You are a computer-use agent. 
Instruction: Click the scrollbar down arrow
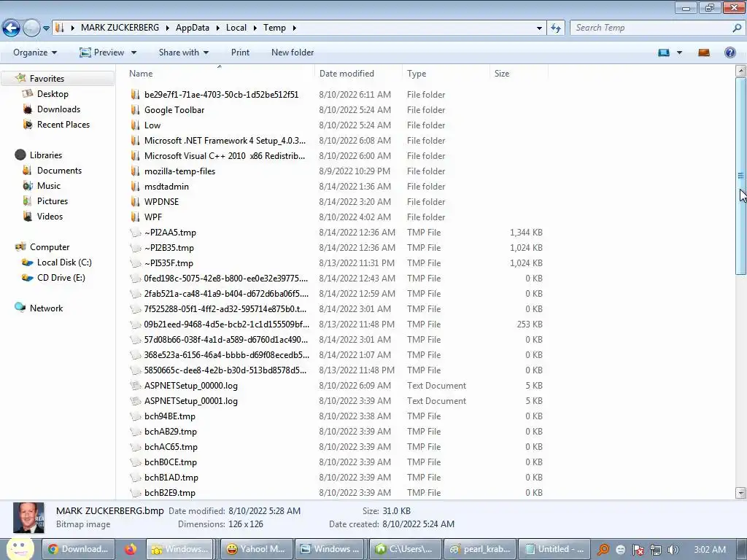click(741, 493)
